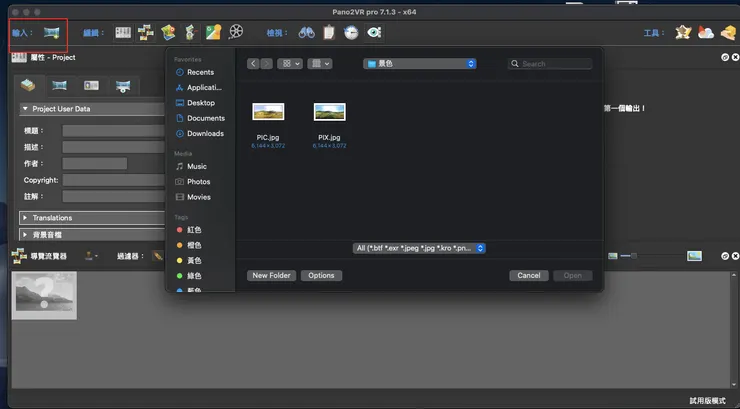The width and height of the screenshot is (740, 409).
Task: Select the PIC.jpg file thumbnail
Action: [268, 112]
